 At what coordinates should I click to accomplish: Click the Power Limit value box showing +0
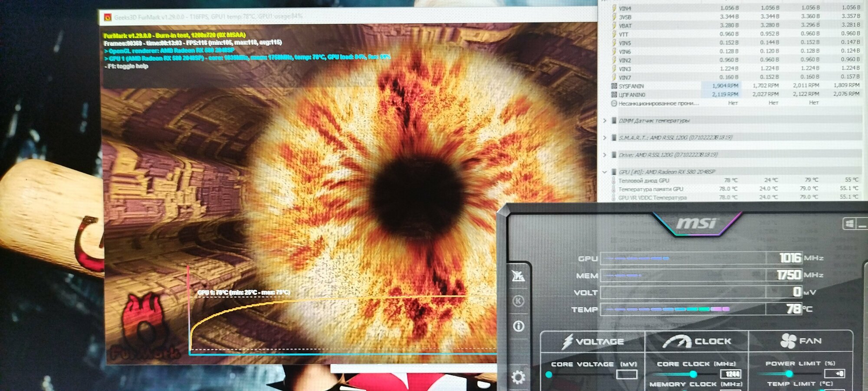[x=834, y=373]
